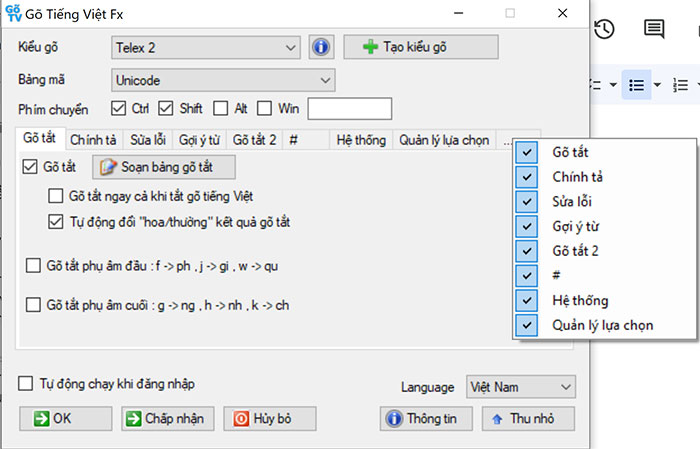Switch to the Hệ thống tab
The image size is (700, 449).
coord(361,140)
